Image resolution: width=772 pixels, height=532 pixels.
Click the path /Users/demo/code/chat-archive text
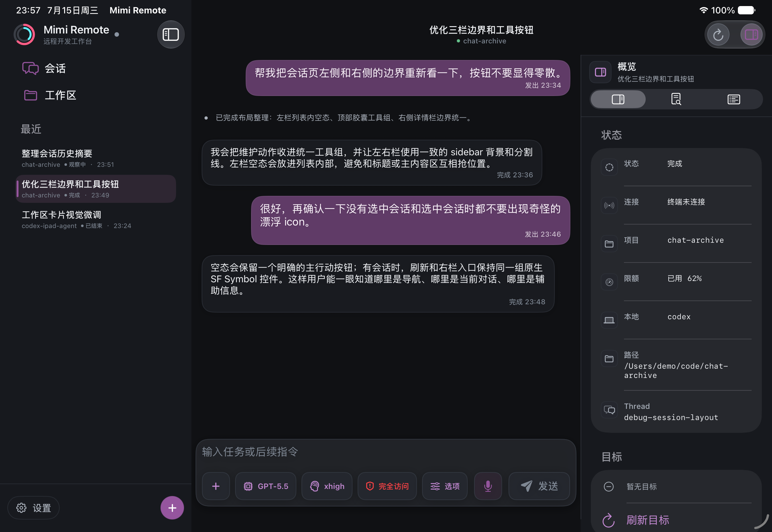pos(676,371)
